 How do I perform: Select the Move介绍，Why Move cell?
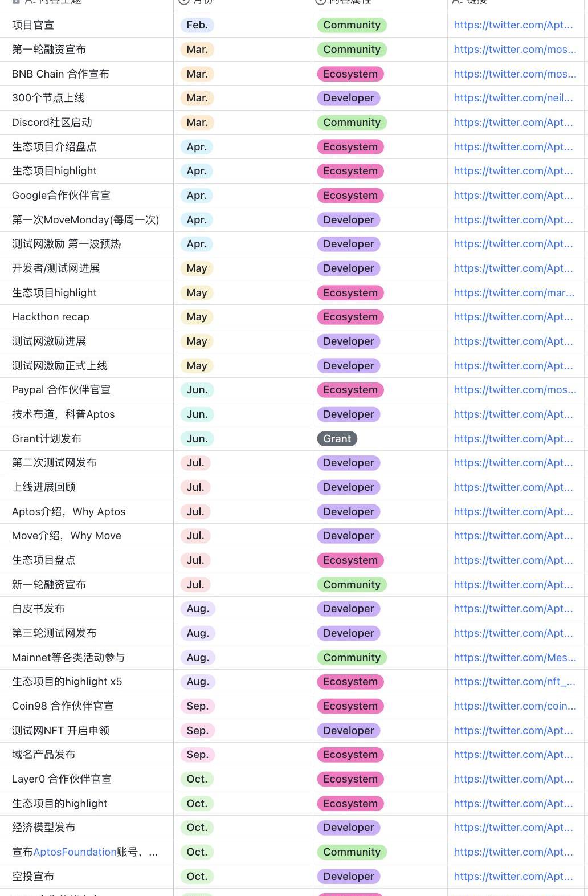click(x=67, y=536)
